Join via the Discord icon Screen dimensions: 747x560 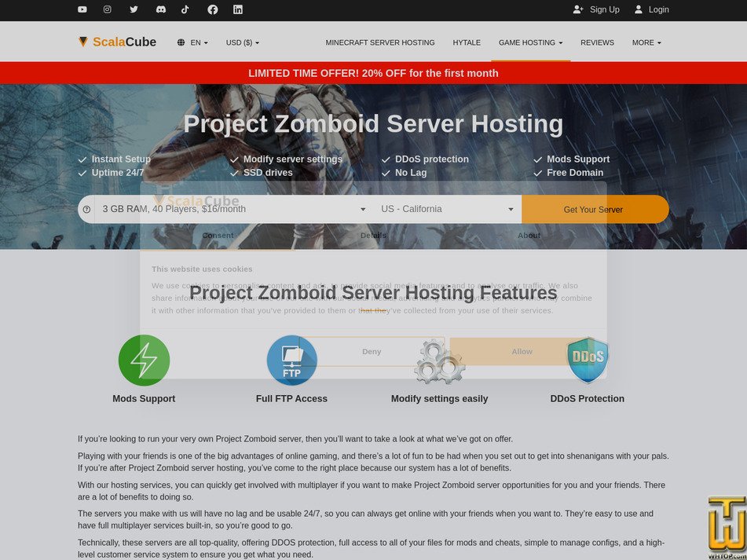[159, 9]
